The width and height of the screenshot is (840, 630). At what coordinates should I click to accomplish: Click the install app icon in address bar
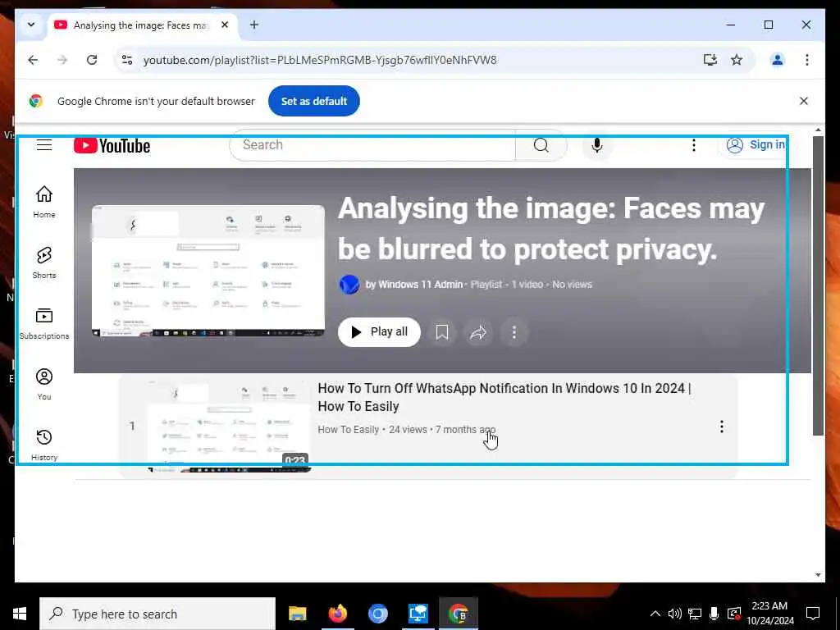[710, 59]
